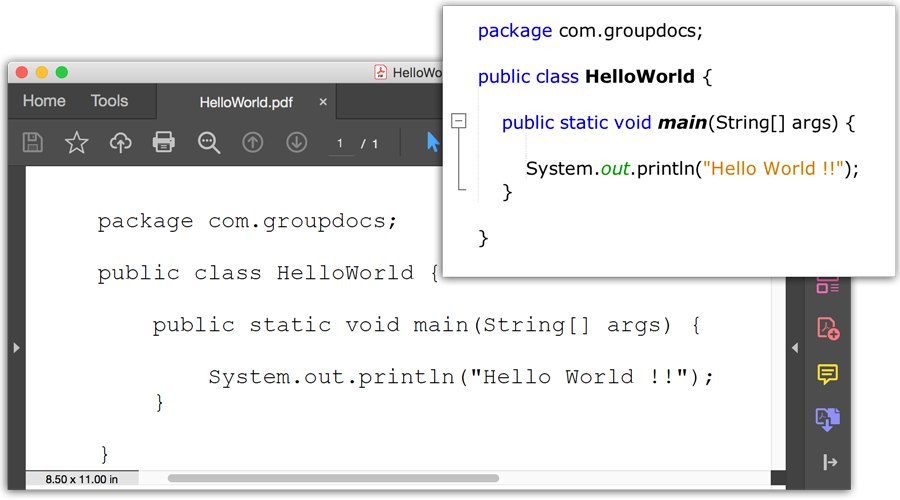
Task: Upload the PDF with the cloud icon
Action: click(x=121, y=142)
